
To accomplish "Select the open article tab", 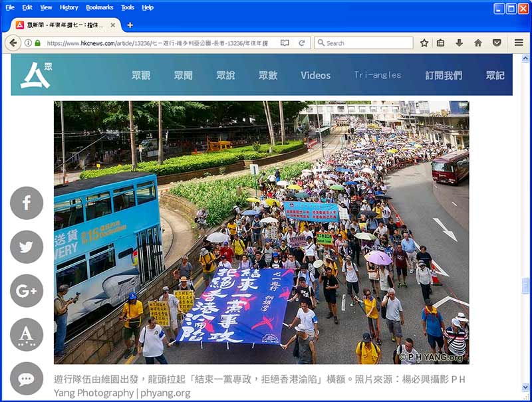I will click(65, 25).
